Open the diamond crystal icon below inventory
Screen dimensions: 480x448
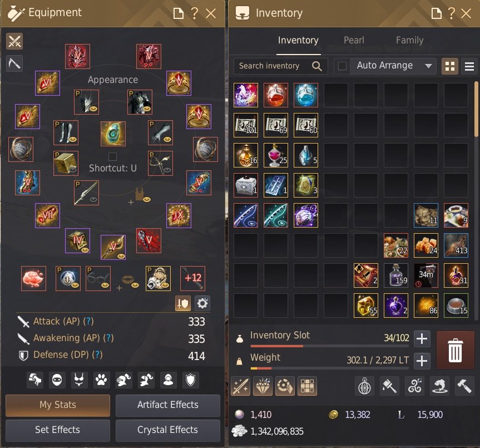(263, 386)
